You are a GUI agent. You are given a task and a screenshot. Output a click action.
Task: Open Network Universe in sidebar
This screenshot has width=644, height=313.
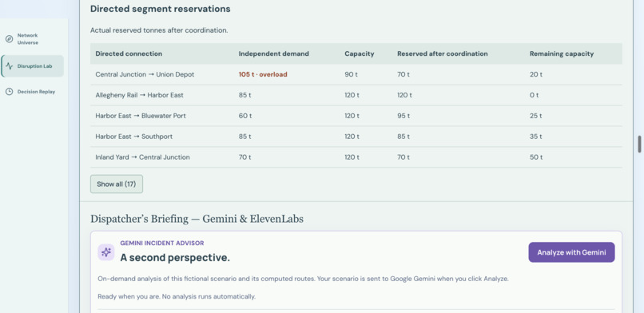point(32,39)
